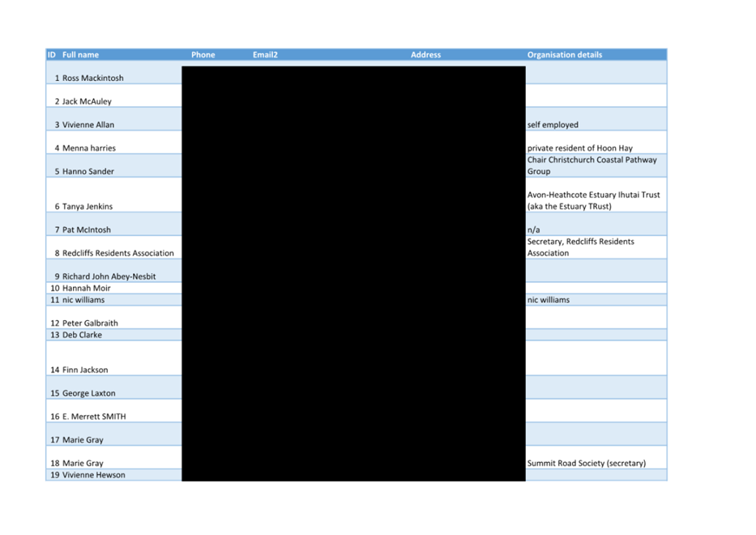Viewport: 756px width, 535px height.
Task: Select the name 'Richard John Abey-Nesbit'
Action: [109, 276]
